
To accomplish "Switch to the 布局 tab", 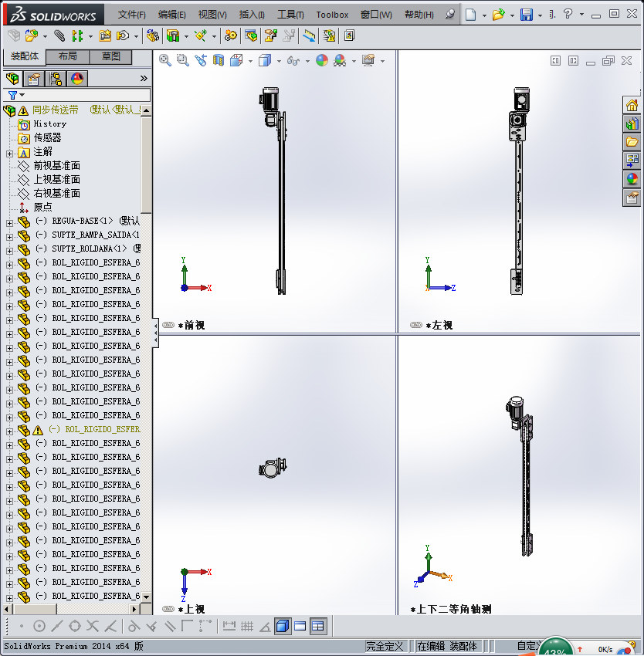I will 67,56.
